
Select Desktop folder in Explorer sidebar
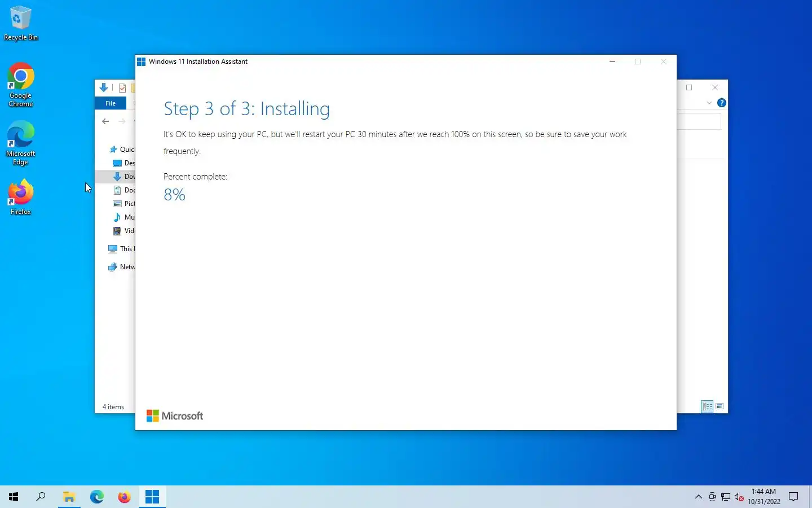tap(123, 163)
